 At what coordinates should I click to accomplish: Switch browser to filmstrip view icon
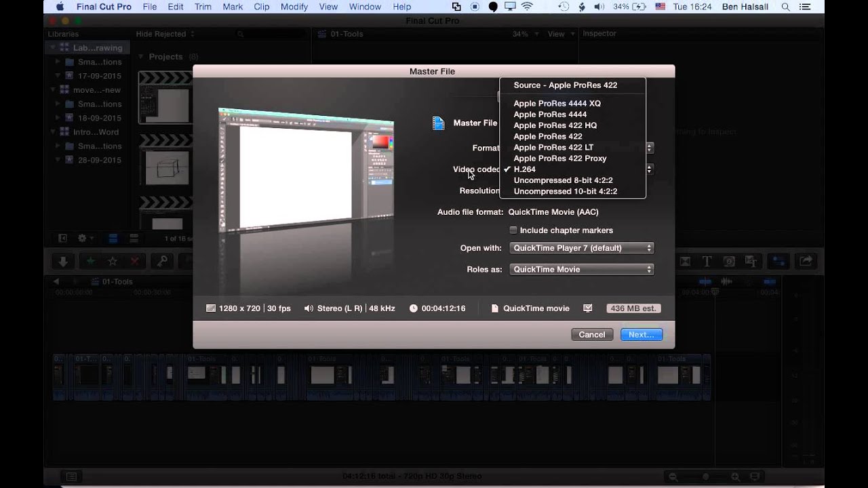(113, 239)
